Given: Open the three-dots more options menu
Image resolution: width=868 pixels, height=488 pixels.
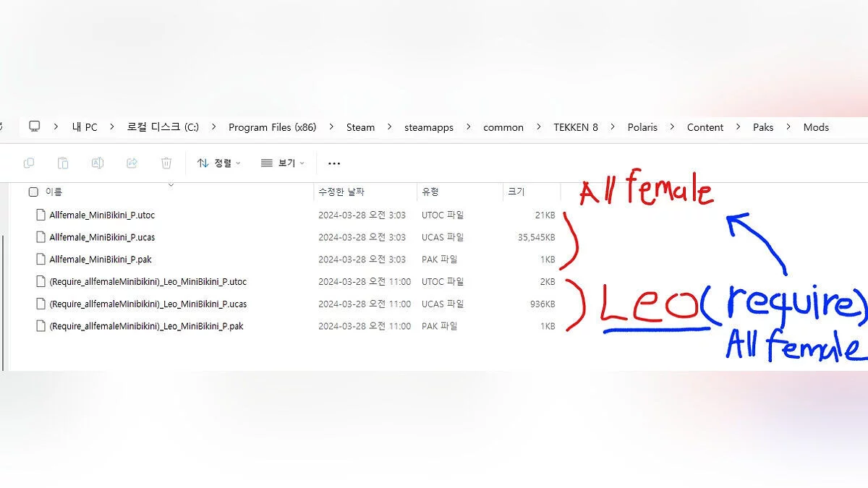Looking at the screenshot, I should point(333,163).
